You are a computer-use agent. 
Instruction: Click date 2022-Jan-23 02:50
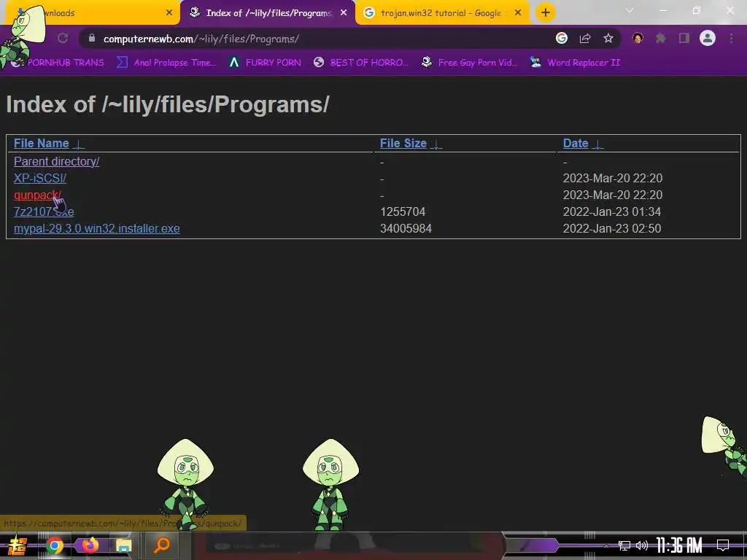click(612, 228)
